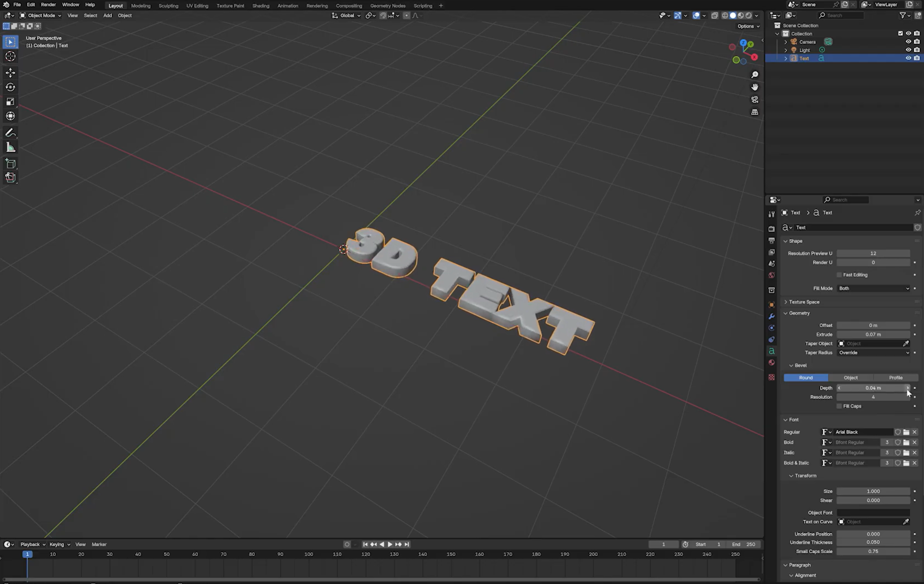924x584 pixels.
Task: Open the Modifiers wrench properties tab
Action: point(771,316)
